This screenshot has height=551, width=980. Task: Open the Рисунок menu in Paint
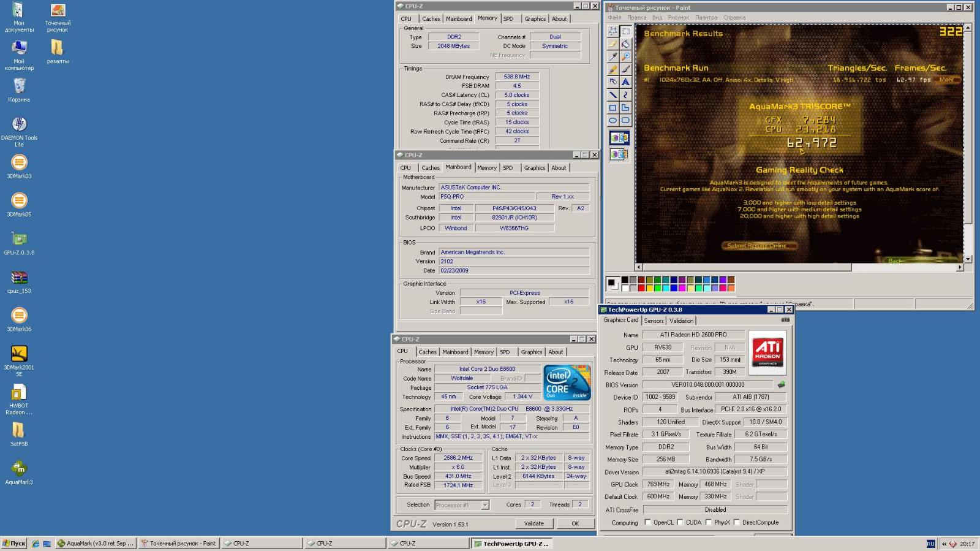coord(679,17)
